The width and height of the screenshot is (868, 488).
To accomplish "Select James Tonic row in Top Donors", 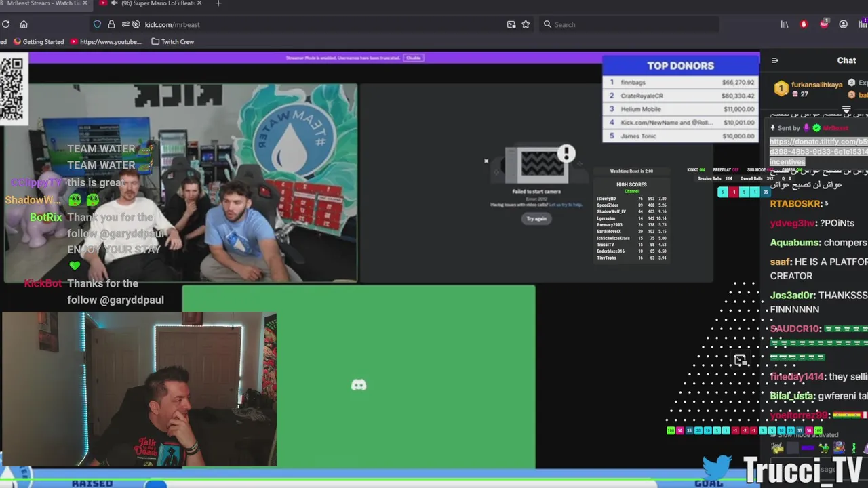I will click(x=681, y=136).
